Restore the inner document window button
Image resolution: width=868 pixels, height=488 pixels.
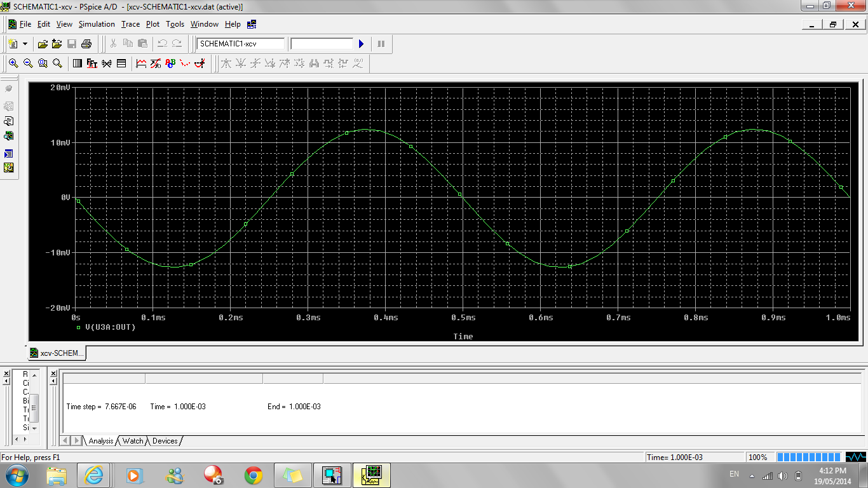[x=833, y=24]
